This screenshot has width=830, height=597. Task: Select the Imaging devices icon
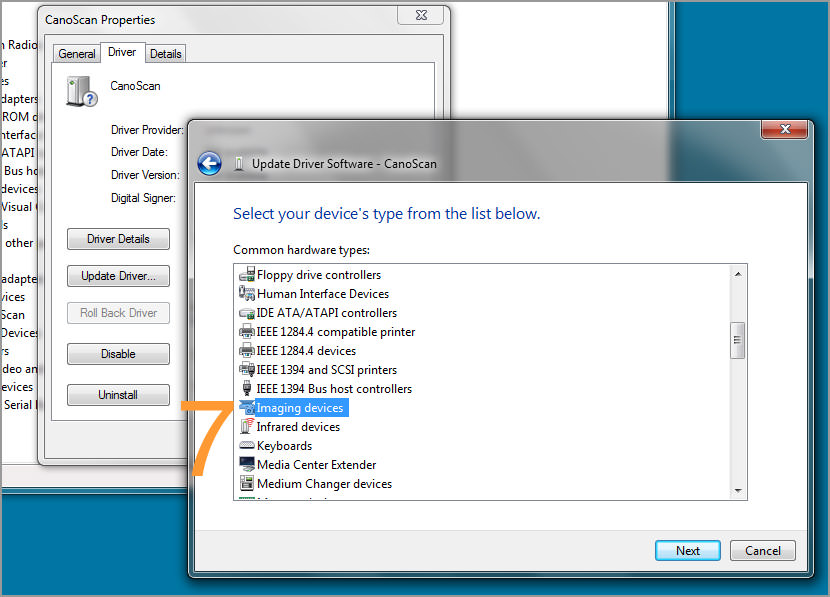click(247, 408)
